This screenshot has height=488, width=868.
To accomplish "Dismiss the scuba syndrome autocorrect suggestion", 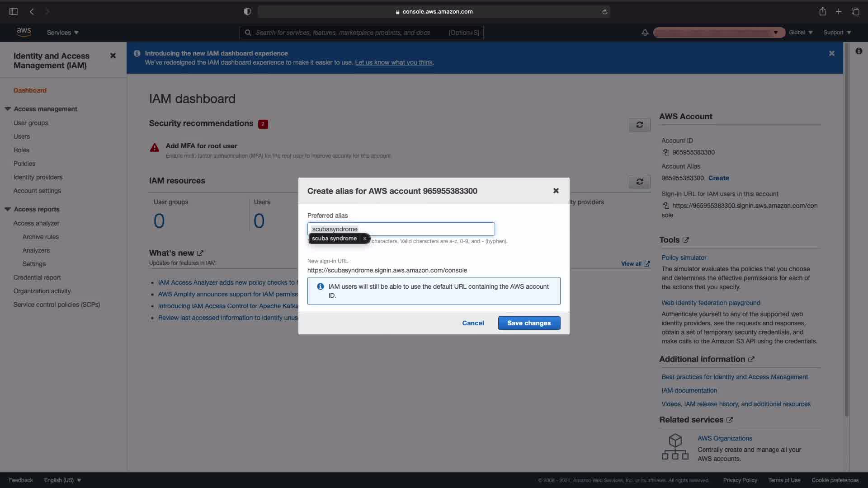I will point(364,239).
